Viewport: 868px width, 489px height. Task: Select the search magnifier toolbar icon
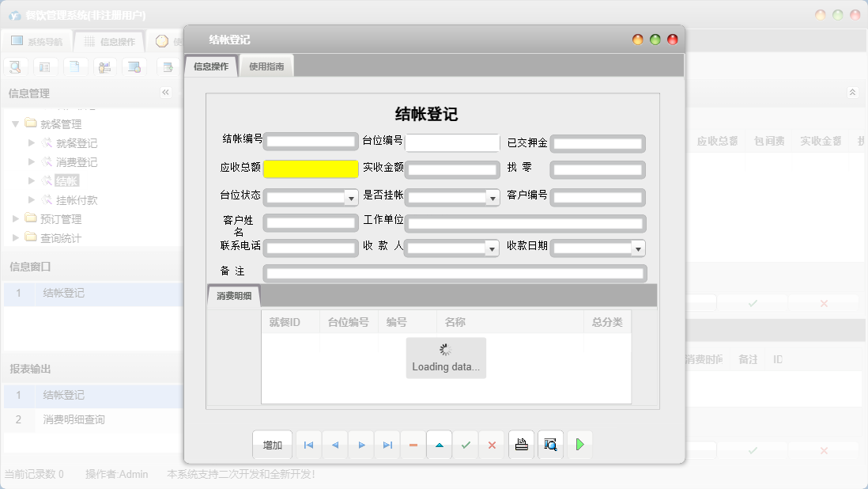[x=15, y=66]
